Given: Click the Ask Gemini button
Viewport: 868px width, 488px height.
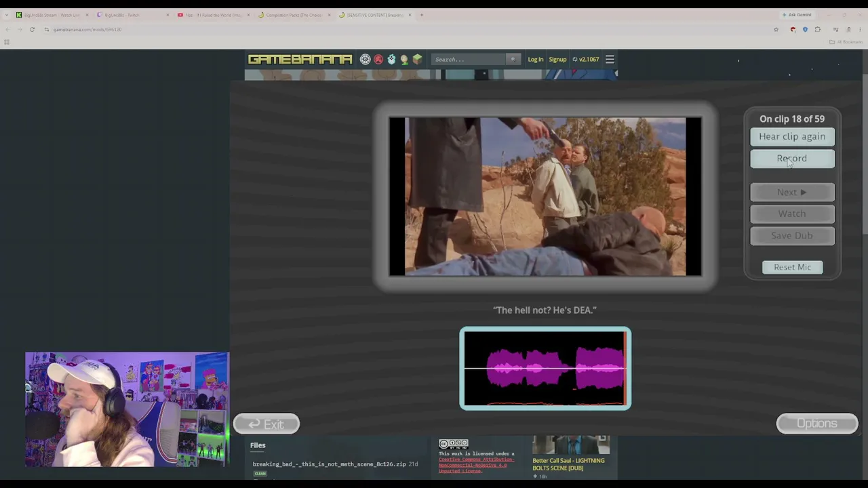Looking at the screenshot, I should (x=797, y=15).
